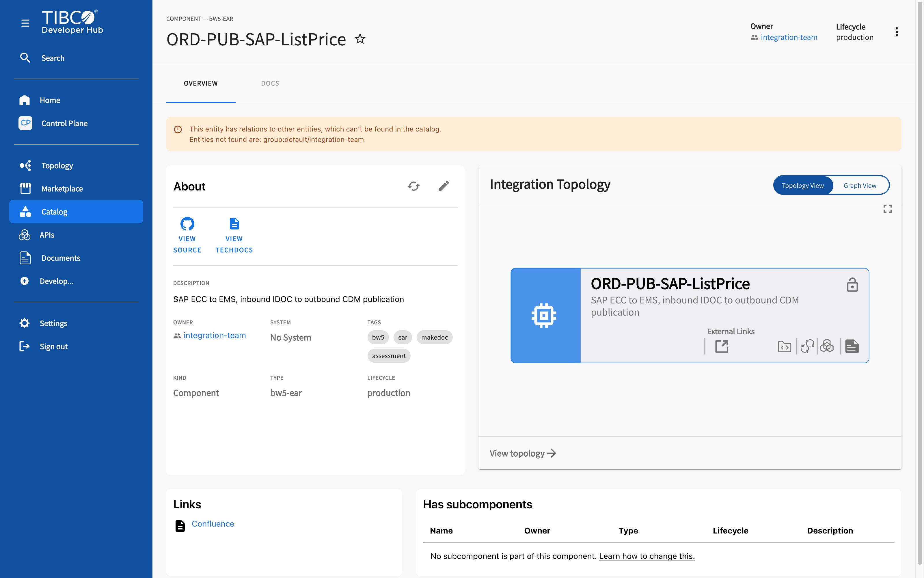Click the Description column header
924x578 pixels.
(830, 531)
